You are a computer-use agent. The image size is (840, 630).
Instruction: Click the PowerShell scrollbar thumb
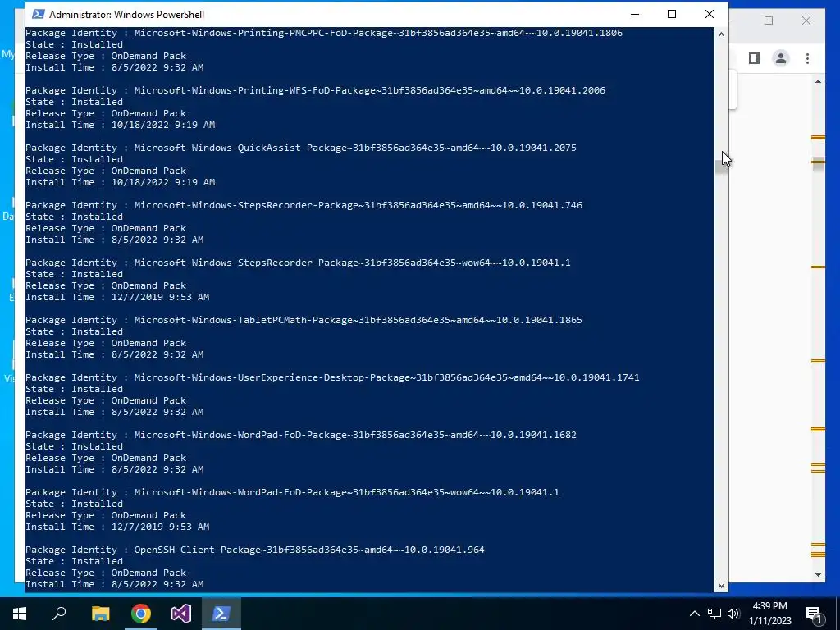point(721,167)
